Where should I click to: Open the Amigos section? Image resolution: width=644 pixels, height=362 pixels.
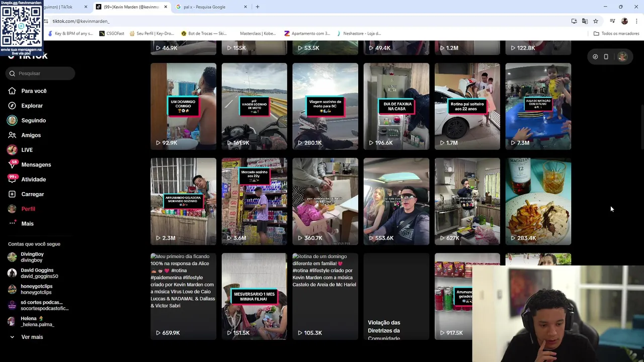24,135
